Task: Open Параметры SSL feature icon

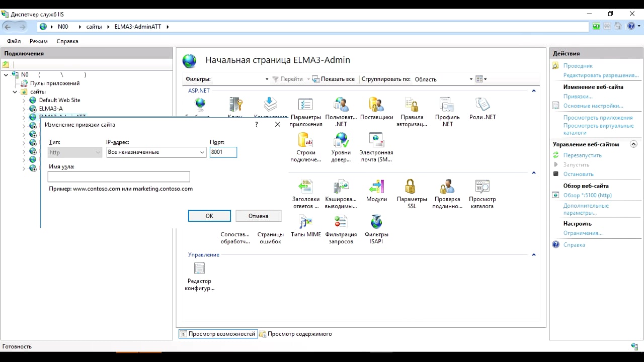Action: click(x=412, y=194)
